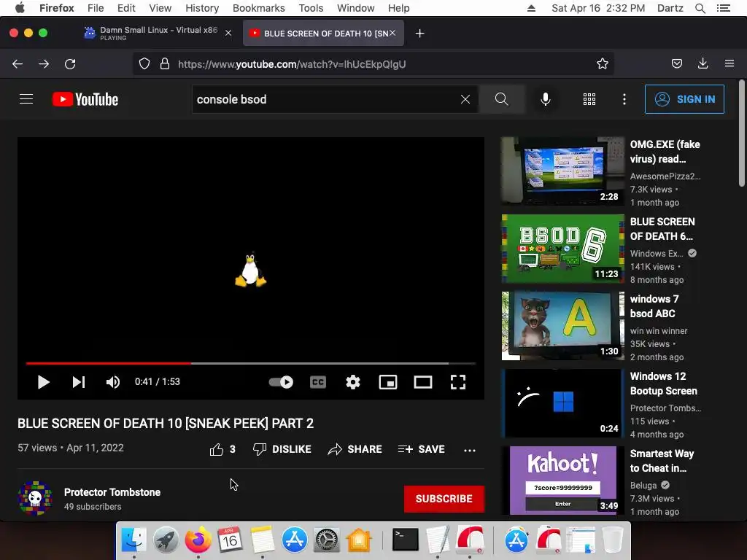747x560 pixels.
Task: Click the AwesomePizza2 channel name
Action: (x=665, y=176)
